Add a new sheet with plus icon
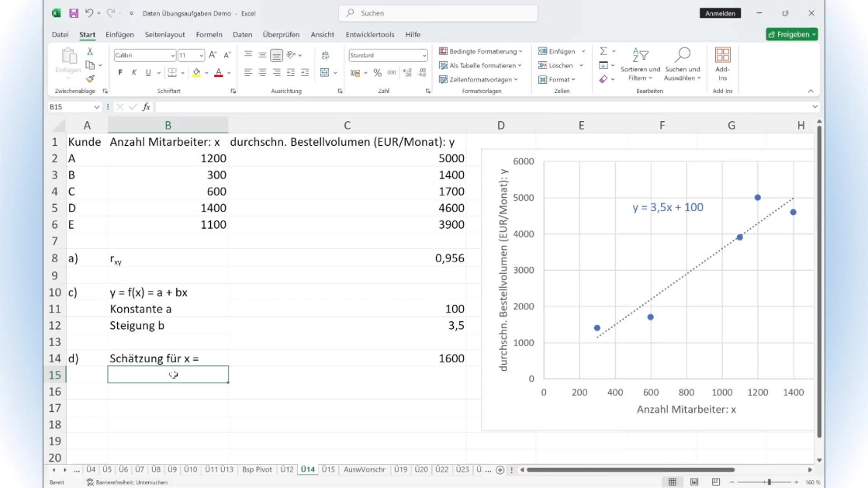 500,469
